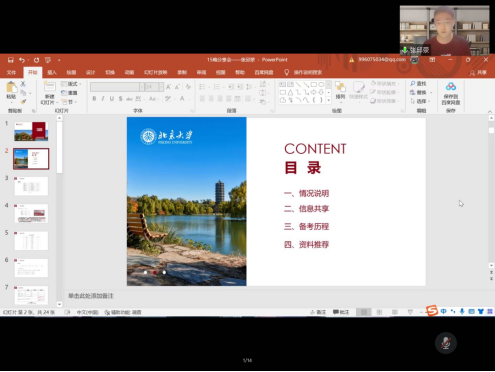Select slide 4 thumbnail
The image size is (495, 372).
[x=31, y=213]
